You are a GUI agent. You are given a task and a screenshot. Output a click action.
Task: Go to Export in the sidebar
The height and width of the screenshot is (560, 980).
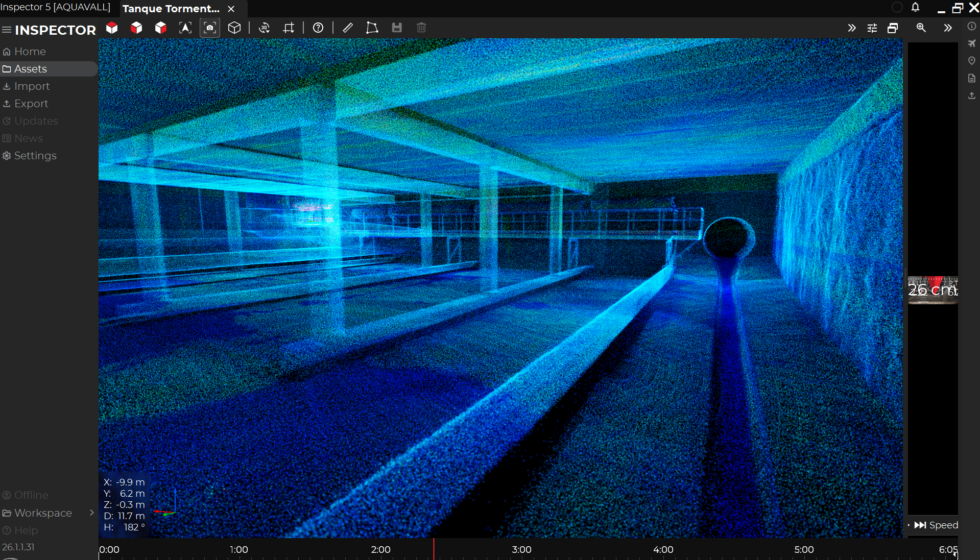point(49,104)
